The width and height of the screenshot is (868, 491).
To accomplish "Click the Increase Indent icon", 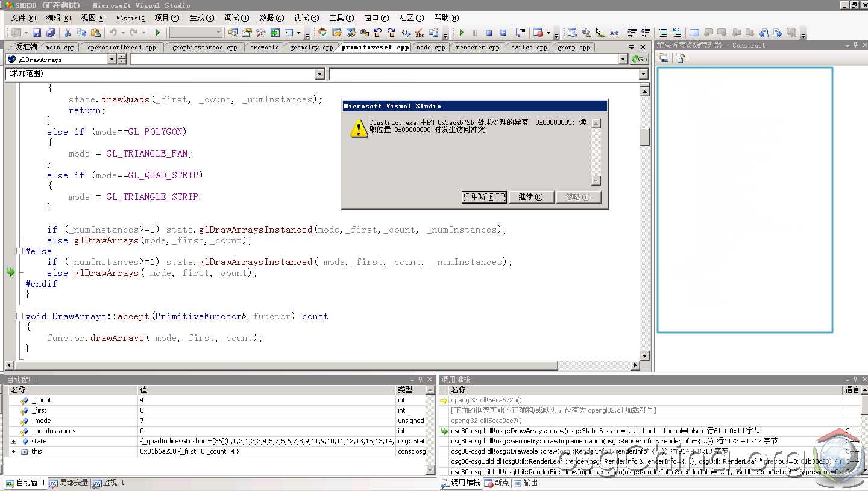I will (646, 33).
